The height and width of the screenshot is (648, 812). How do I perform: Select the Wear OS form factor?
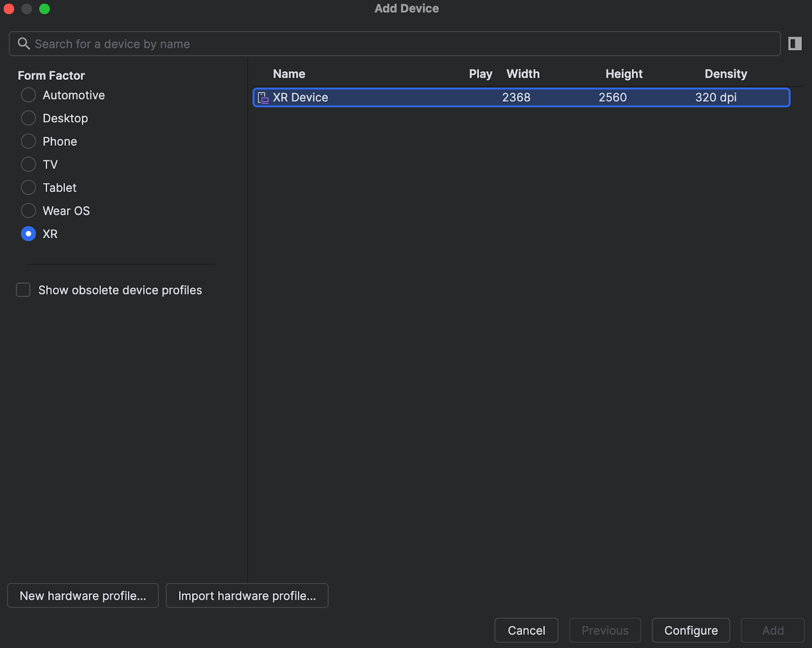28,210
